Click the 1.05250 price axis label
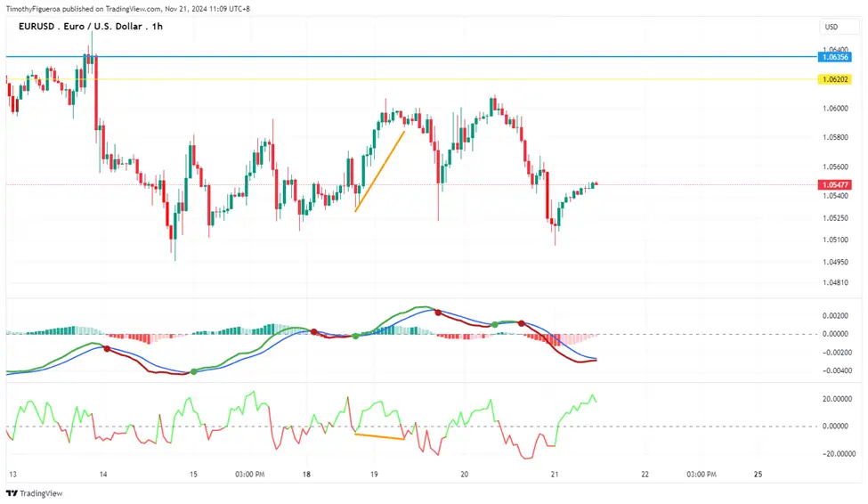 pos(835,218)
